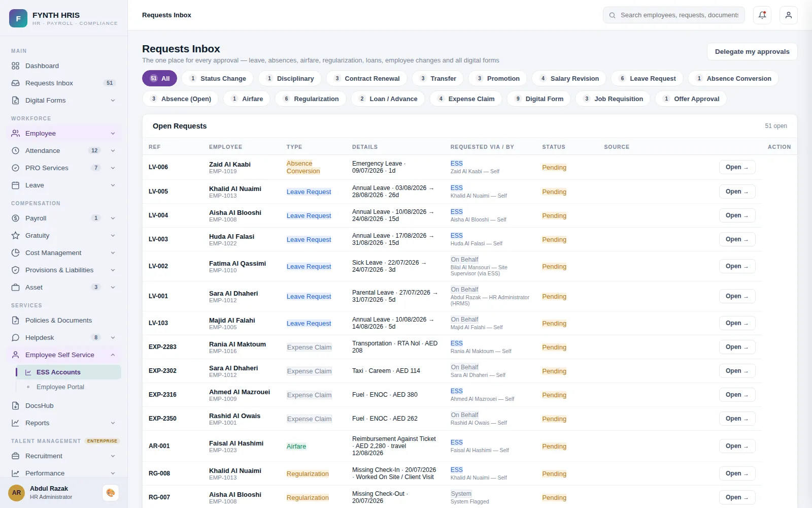Screen dimensions: 812x508
Task: Open the user profile icon in header
Action: click(789, 15)
